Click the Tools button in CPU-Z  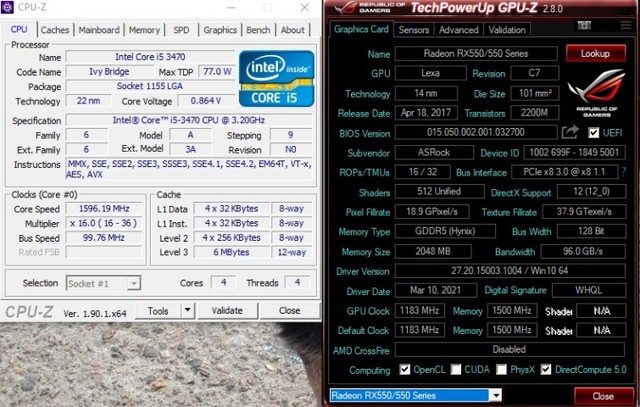click(x=158, y=311)
